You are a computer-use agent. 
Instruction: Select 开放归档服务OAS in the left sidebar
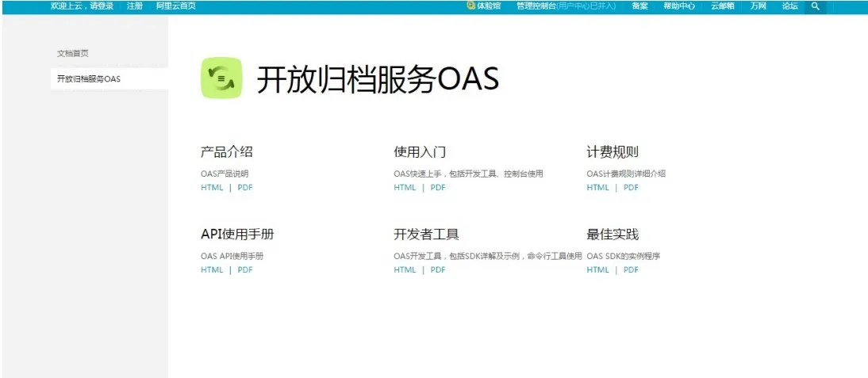109,78
